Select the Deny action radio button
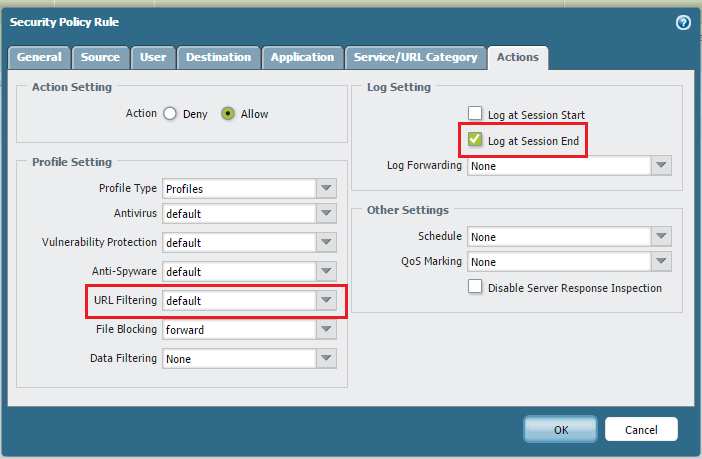Viewport: 702px width, 459px height. pos(170,114)
